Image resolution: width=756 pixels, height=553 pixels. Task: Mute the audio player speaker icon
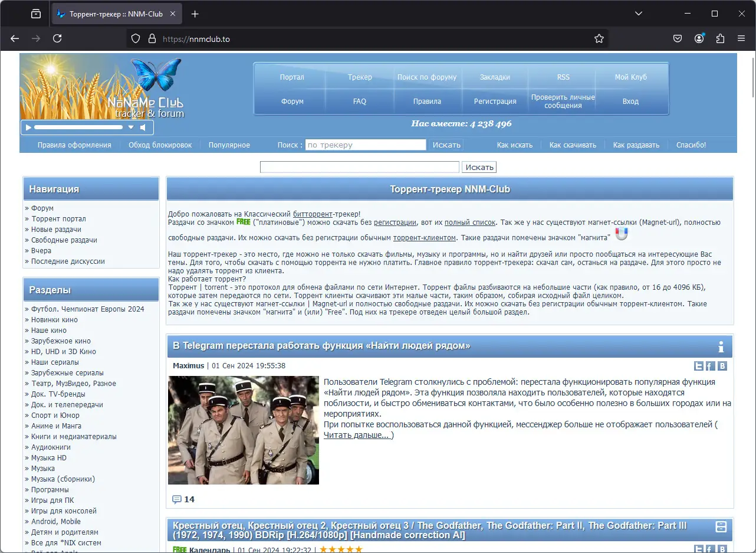click(x=143, y=127)
